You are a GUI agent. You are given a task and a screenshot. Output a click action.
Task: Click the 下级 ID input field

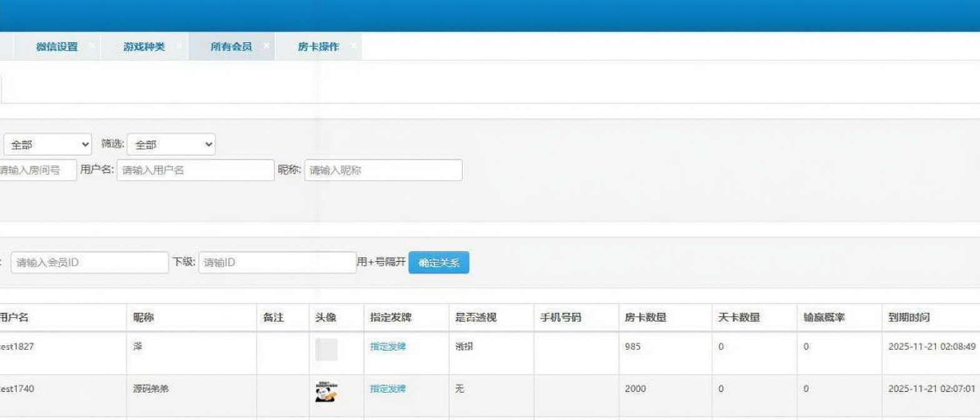point(277,262)
